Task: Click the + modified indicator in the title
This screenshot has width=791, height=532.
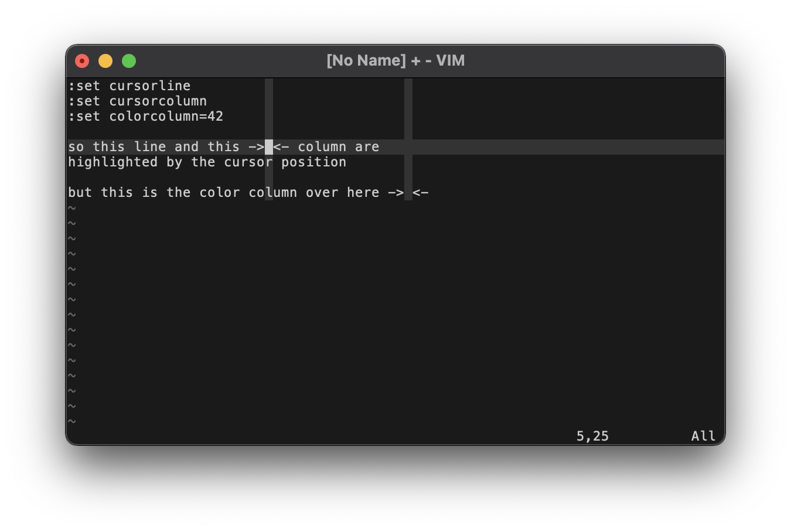Action: pyautogui.click(x=417, y=60)
